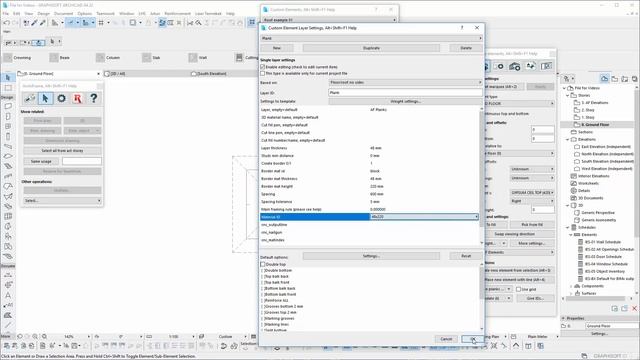The width and height of the screenshot is (640, 360).
Task: Select the Ground Floor story in the navigator
Action: tap(595, 124)
